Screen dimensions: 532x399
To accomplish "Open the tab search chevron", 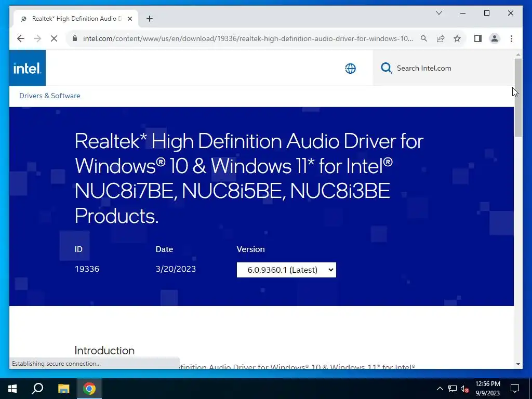I will pyautogui.click(x=438, y=13).
